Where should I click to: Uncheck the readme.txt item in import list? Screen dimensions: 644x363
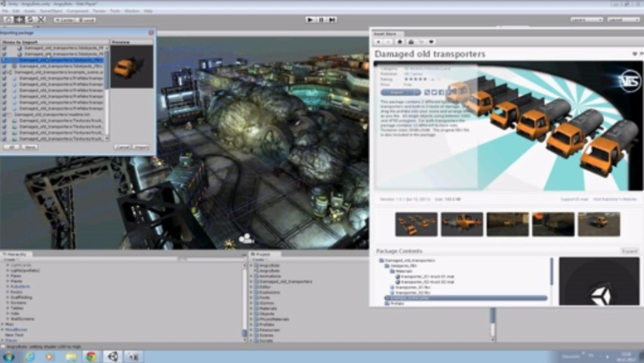click(5, 115)
